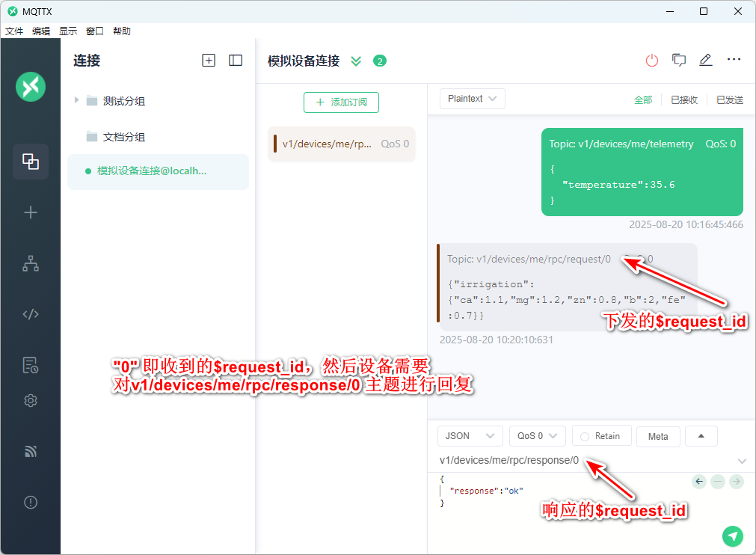This screenshot has width=756, height=555.
Task: Open the 文件 menu
Action: tap(14, 31)
